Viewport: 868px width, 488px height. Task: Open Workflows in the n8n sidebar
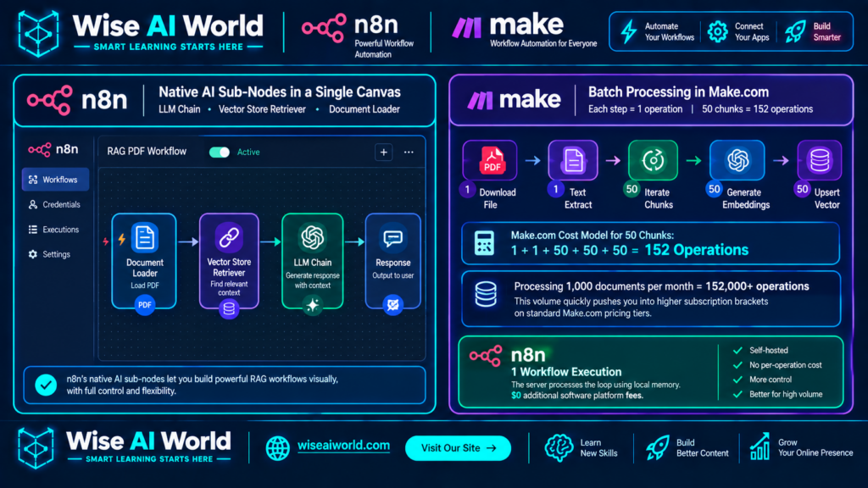(x=55, y=180)
